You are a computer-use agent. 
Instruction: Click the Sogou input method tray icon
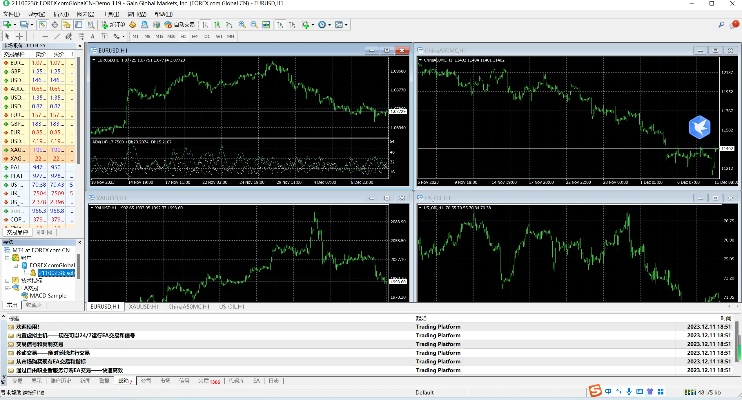(x=593, y=390)
